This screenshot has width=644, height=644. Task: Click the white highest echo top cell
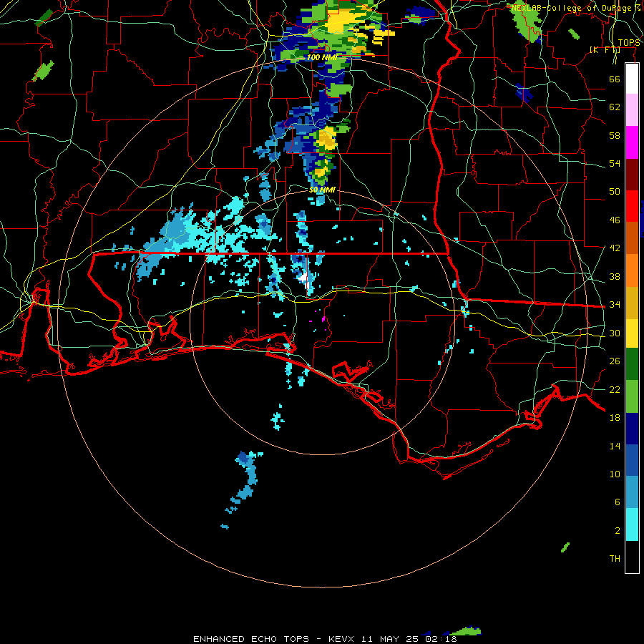click(304, 278)
